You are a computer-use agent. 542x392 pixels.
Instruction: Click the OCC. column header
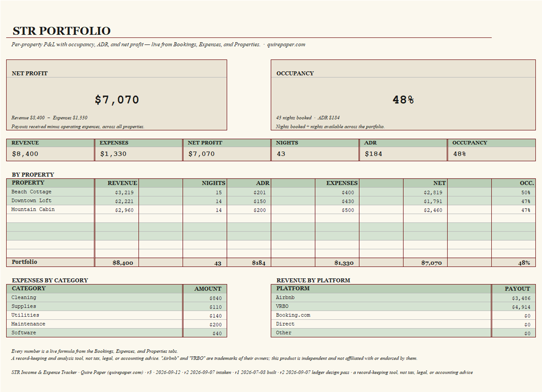point(527,183)
